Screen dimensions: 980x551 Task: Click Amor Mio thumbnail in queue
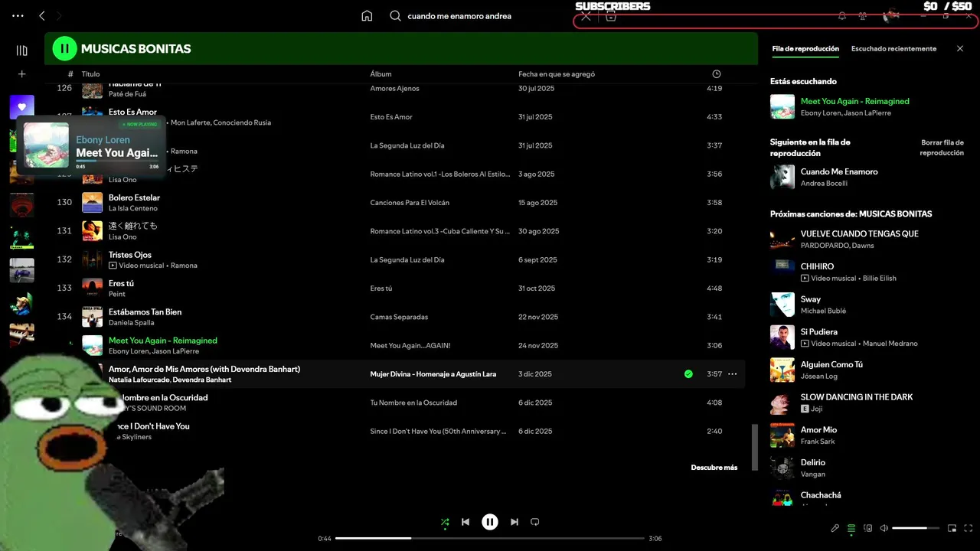782,435
